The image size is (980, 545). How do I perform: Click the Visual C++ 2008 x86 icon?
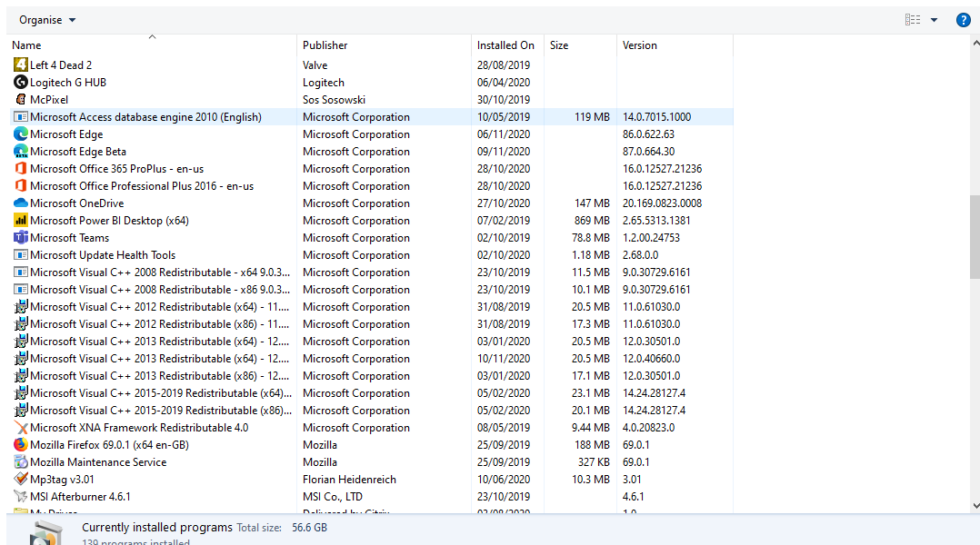[21, 290]
